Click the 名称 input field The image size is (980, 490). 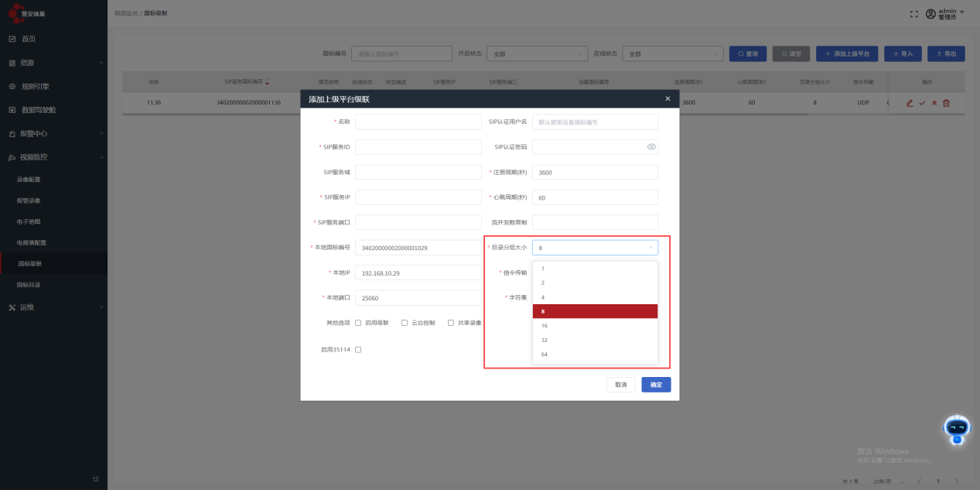pos(418,122)
